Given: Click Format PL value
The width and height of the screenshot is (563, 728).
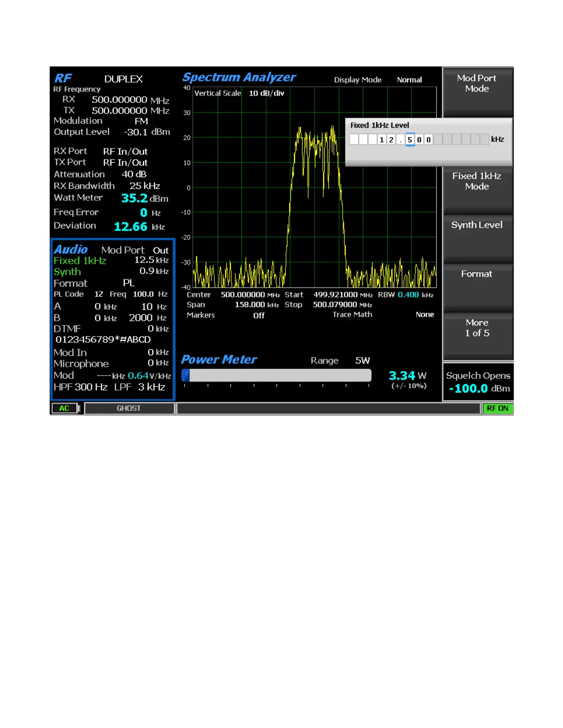Looking at the screenshot, I should tap(129, 283).
